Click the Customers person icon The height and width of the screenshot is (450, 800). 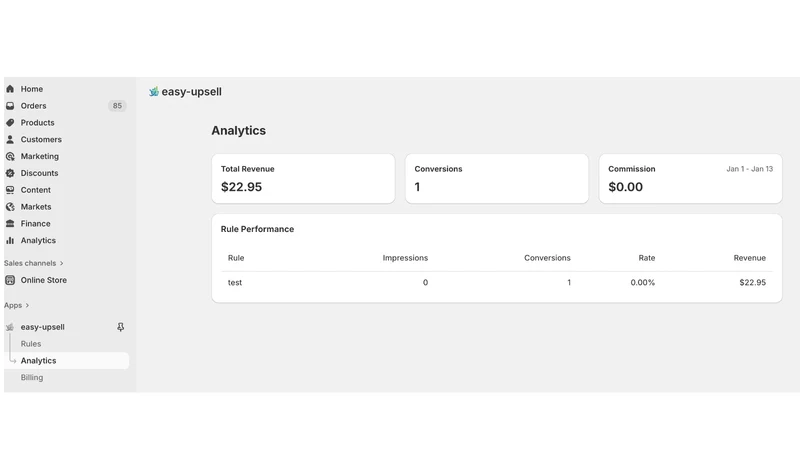10,139
